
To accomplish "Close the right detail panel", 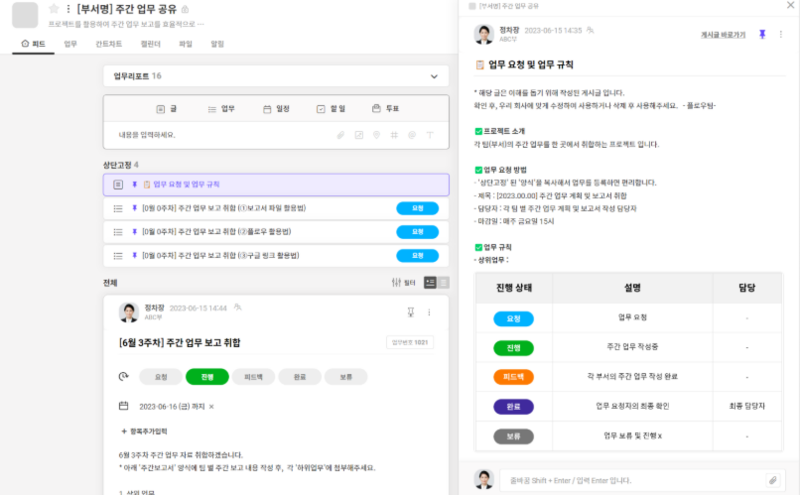I will coord(790,6).
